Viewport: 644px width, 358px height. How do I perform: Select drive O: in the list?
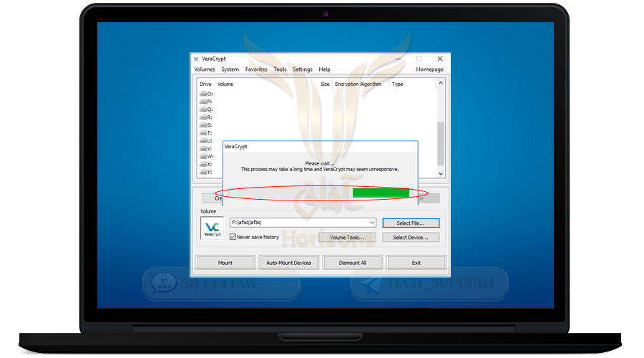[x=206, y=94]
